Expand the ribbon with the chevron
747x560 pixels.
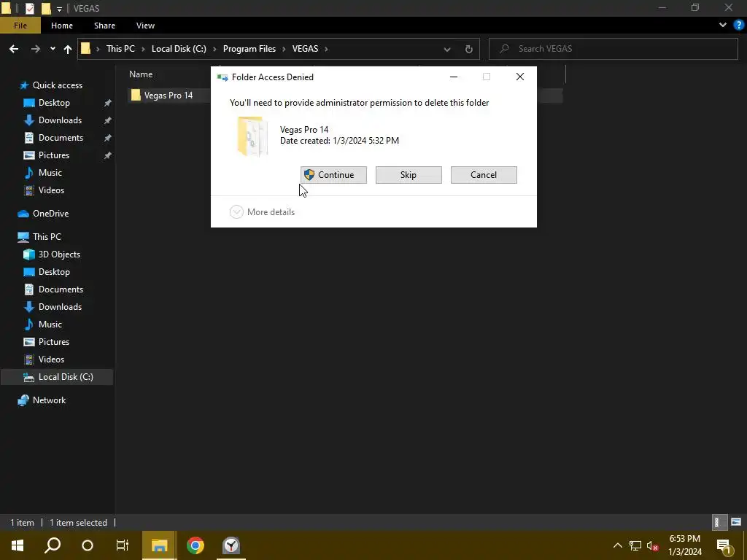pyautogui.click(x=723, y=26)
